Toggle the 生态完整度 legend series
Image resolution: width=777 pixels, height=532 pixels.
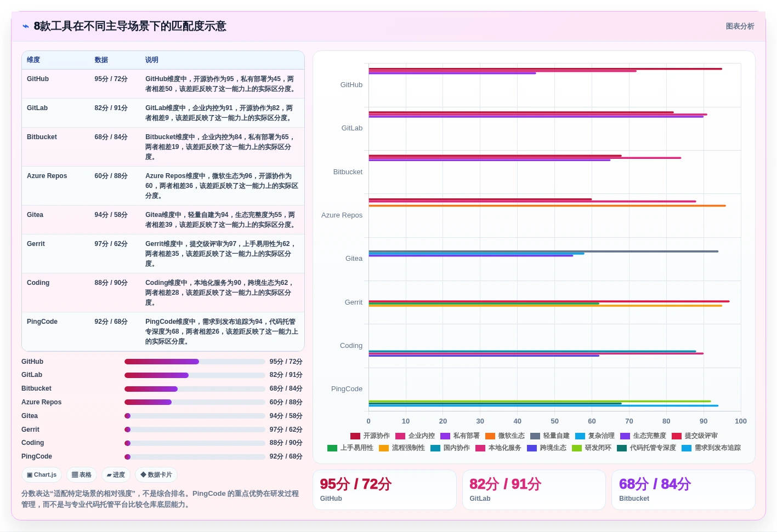(x=643, y=436)
